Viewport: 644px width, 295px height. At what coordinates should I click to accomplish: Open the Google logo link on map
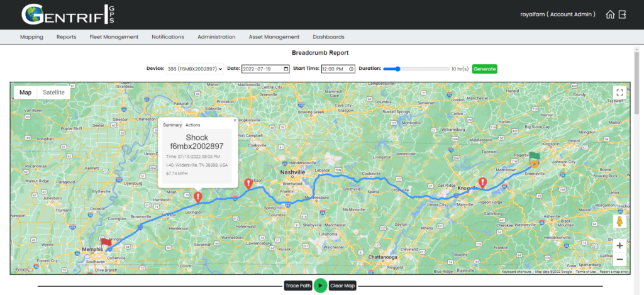[x=24, y=270]
